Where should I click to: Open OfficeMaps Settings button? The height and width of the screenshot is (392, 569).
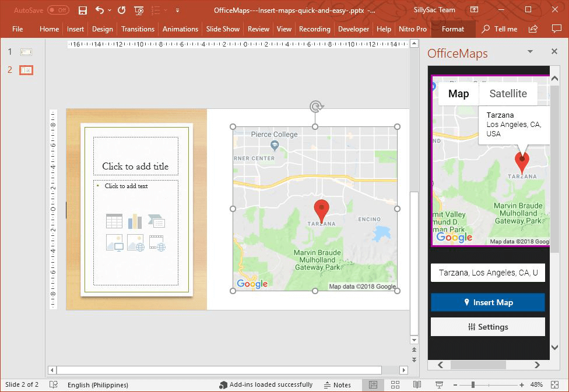[x=487, y=327]
